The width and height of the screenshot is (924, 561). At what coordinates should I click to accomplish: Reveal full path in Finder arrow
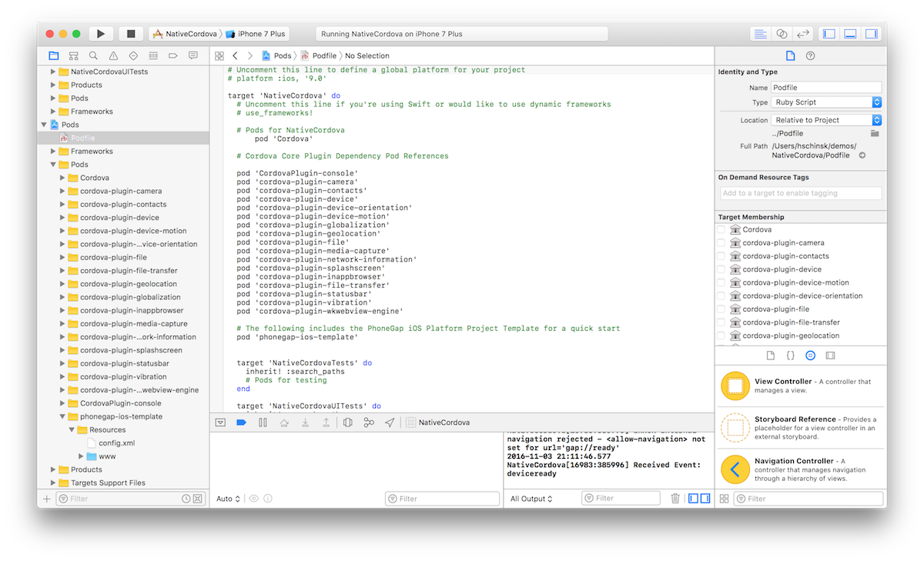pos(862,155)
